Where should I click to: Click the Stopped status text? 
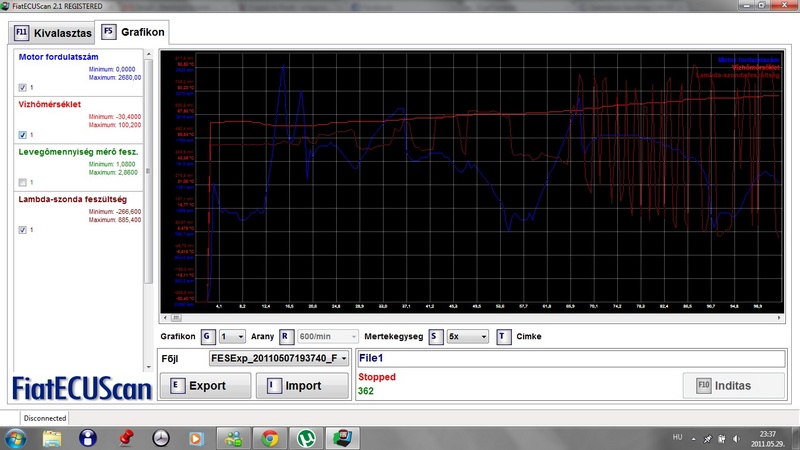[377, 377]
